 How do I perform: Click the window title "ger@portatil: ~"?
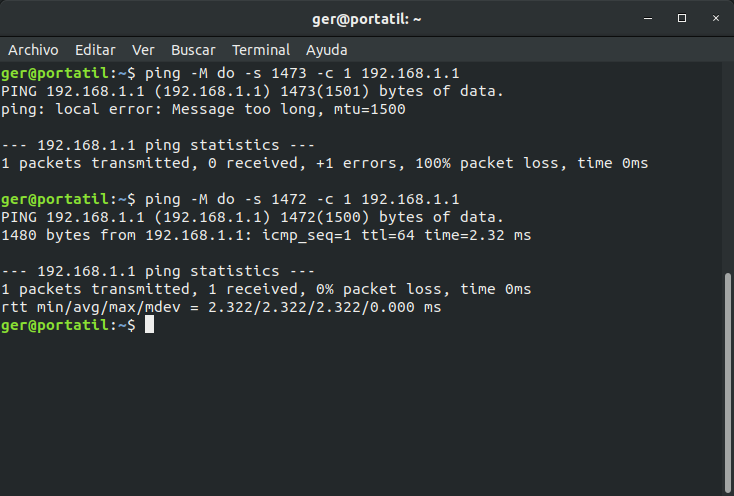pos(367,18)
